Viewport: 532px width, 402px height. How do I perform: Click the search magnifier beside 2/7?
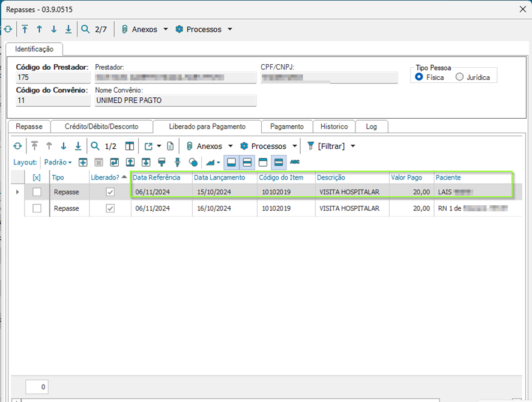(x=85, y=29)
